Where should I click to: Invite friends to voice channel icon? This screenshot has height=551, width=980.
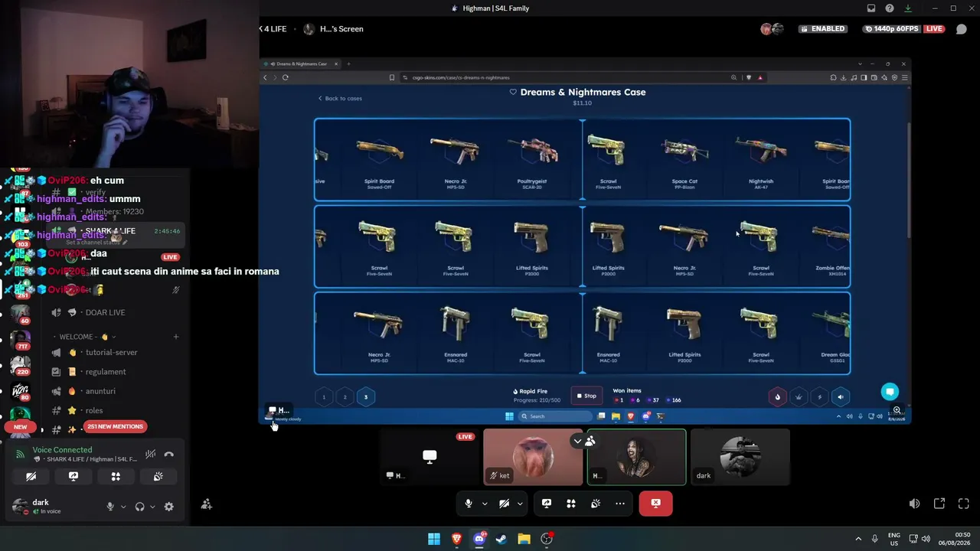(207, 504)
